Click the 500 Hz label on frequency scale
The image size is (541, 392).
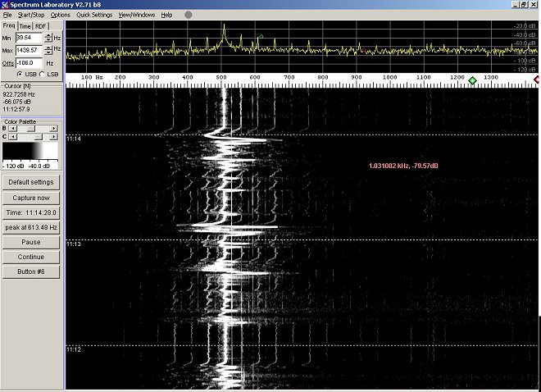(221, 77)
